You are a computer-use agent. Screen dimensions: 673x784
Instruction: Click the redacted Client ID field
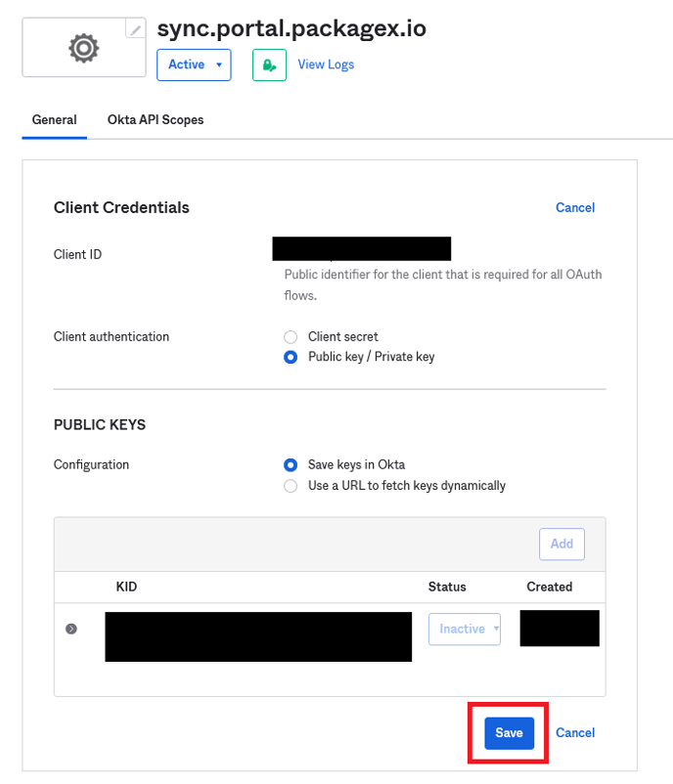[361, 248]
